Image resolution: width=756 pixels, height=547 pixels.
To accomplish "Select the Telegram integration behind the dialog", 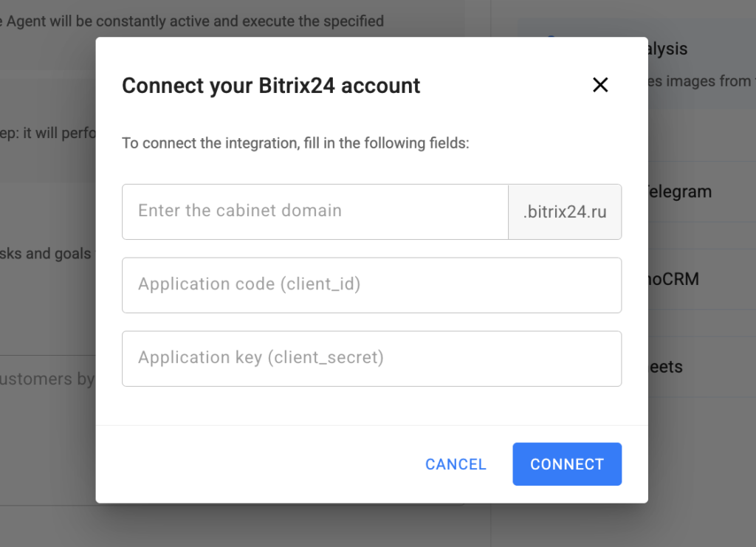I will (679, 192).
